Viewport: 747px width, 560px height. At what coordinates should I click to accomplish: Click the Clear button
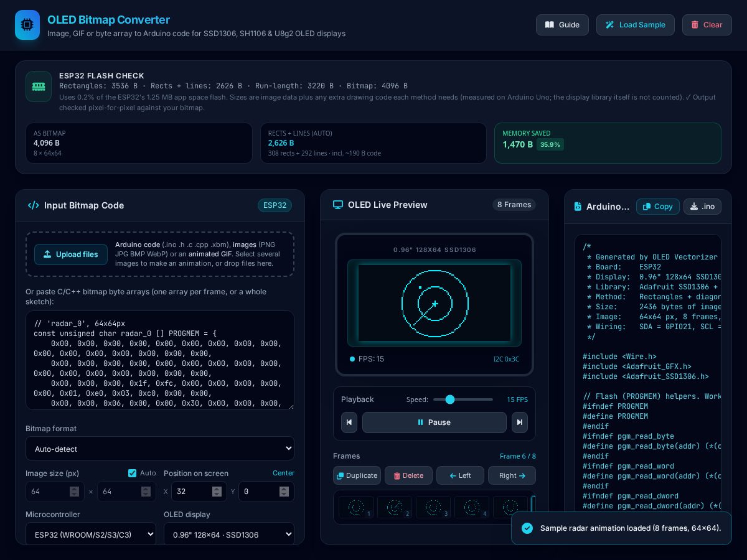tap(707, 25)
